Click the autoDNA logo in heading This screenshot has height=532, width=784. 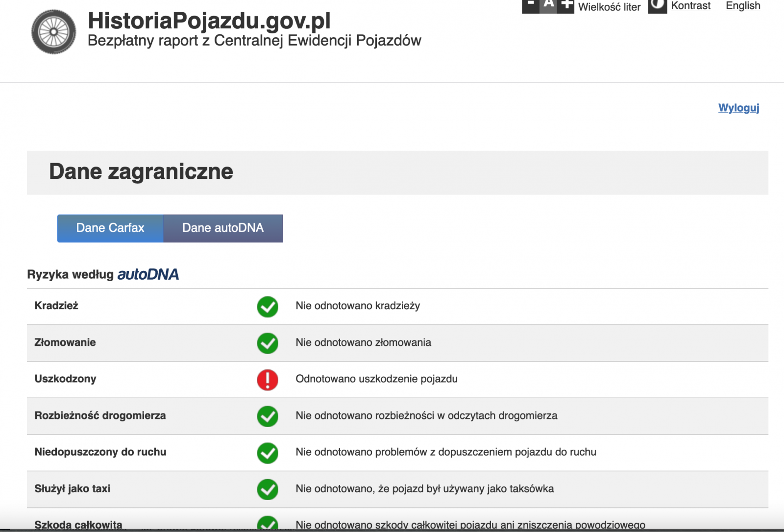click(148, 274)
